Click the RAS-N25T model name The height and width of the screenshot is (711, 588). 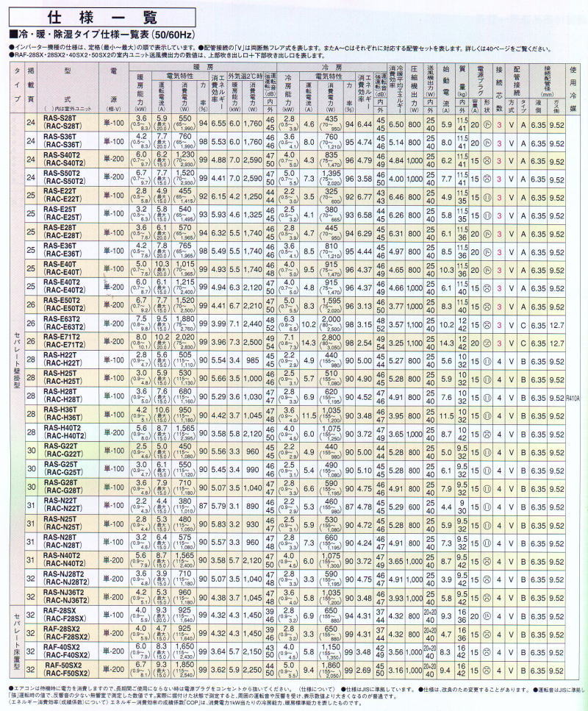[60, 519]
